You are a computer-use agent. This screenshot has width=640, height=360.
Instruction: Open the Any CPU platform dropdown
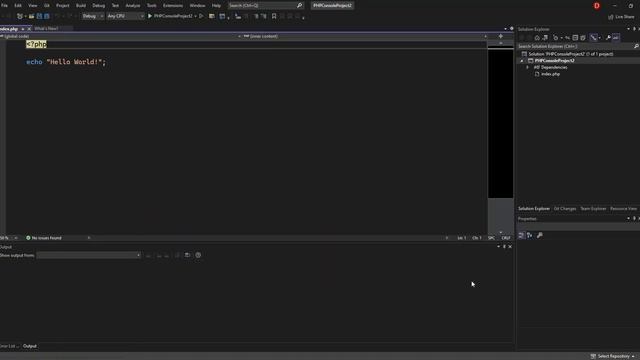tap(125, 16)
